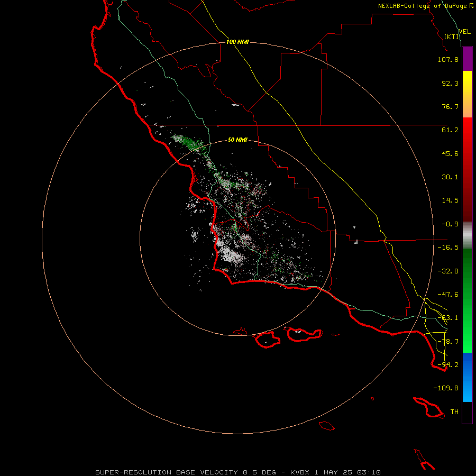Select the 14.5 velocity scale value
The height and width of the screenshot is (476, 476).
click(450, 200)
